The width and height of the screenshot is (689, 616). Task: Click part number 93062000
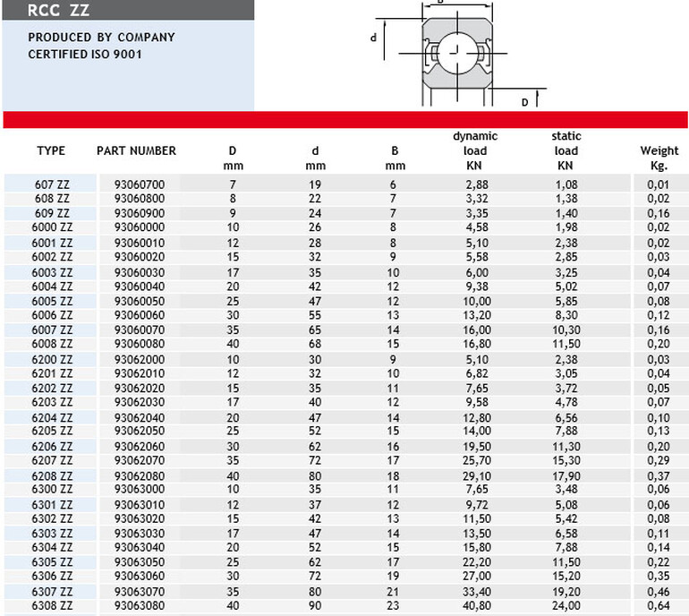pos(140,360)
